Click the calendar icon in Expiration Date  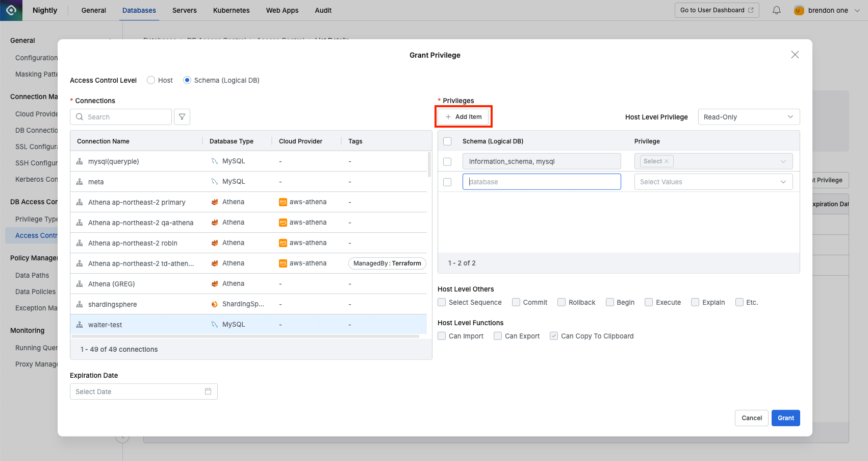pos(208,392)
